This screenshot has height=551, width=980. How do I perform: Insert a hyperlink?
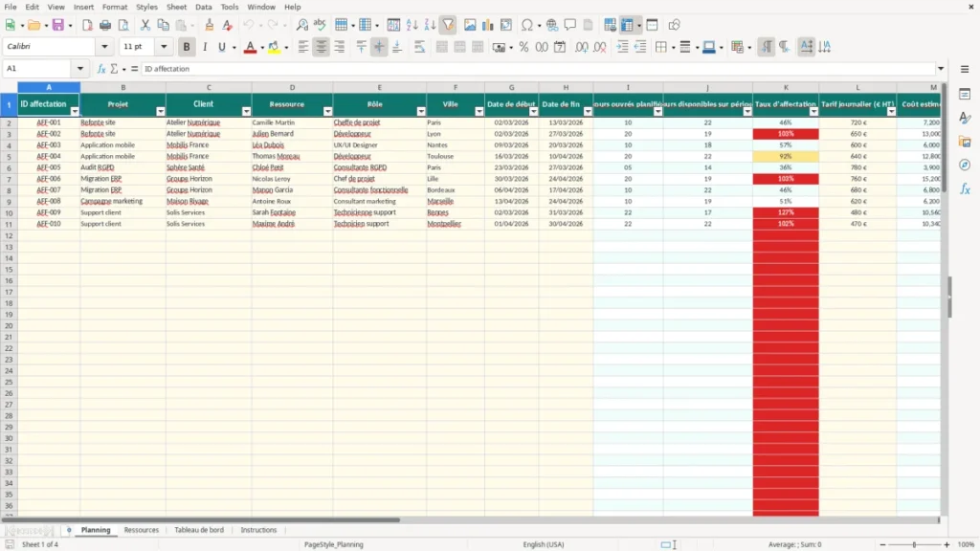[x=552, y=25]
